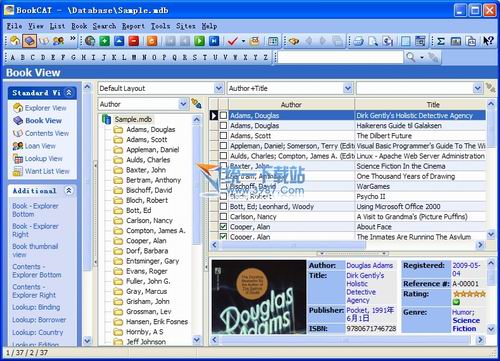Open the File menu
The width and height of the screenshot is (500, 361).
pyautogui.click(x=14, y=26)
